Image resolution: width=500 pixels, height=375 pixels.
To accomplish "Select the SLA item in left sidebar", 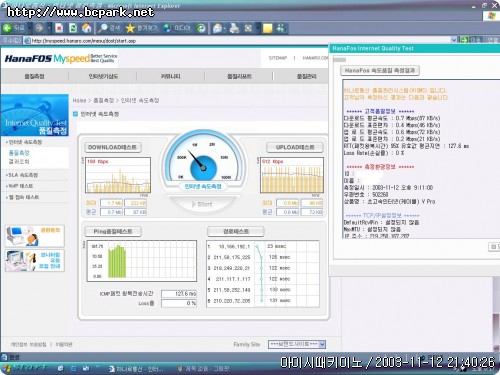I will [x=22, y=175].
